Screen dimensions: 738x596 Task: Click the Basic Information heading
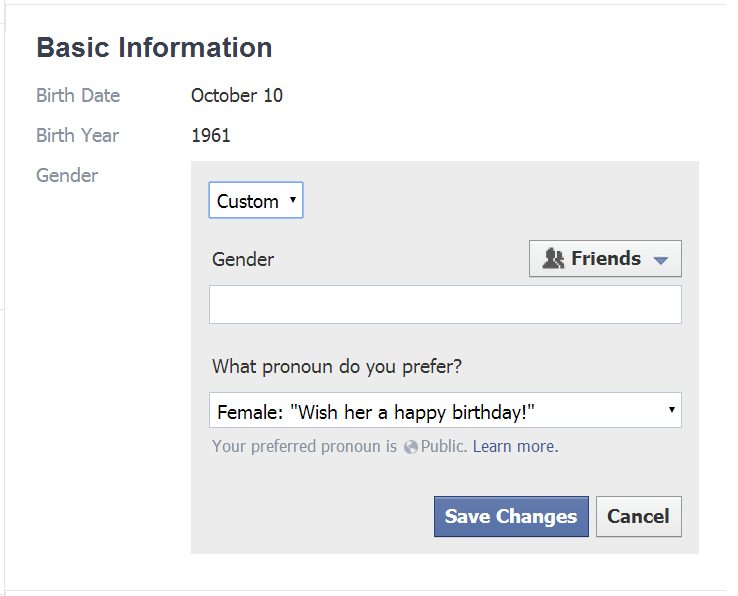154,48
